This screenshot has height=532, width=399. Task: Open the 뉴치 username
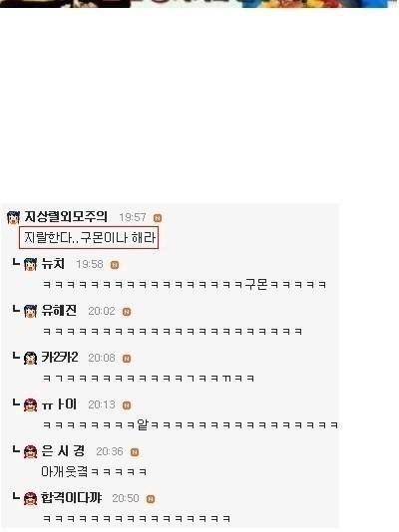pos(53,264)
